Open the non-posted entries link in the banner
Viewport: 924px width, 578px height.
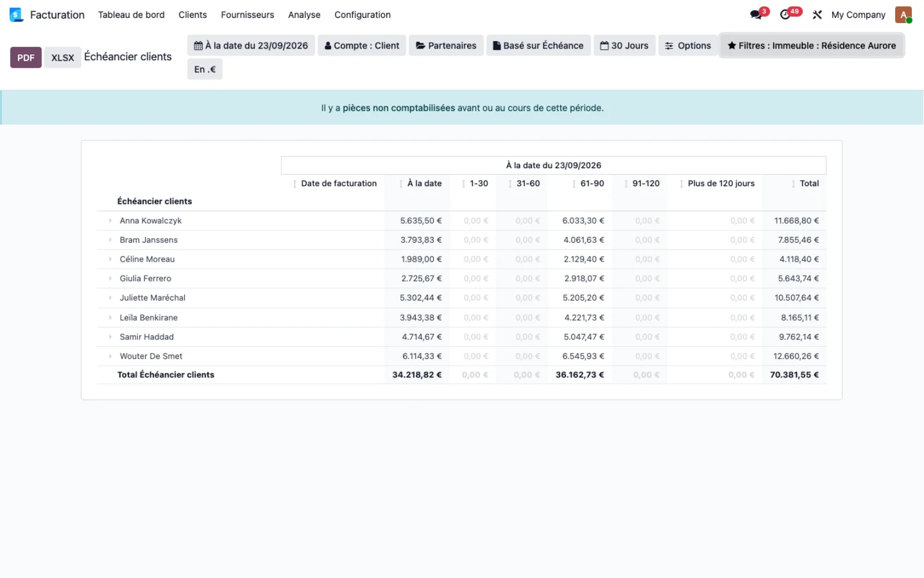tap(399, 108)
